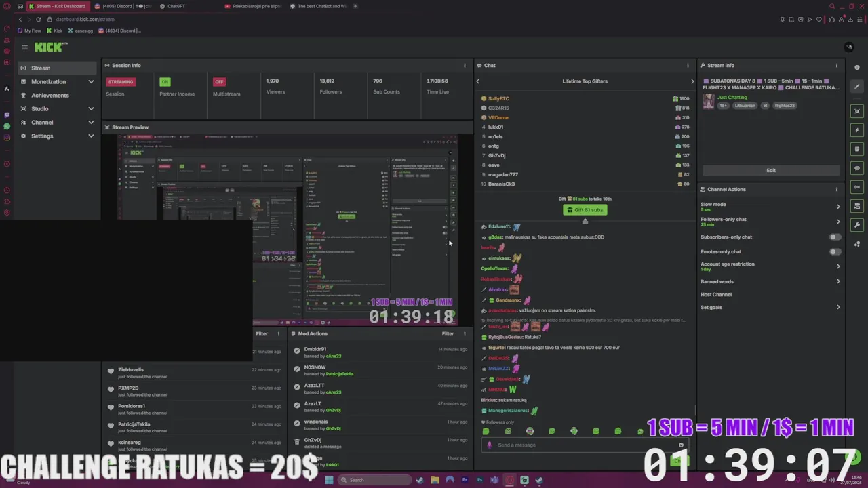The height and width of the screenshot is (488, 868).
Task: Open Set goals settings arrow
Action: (838, 307)
